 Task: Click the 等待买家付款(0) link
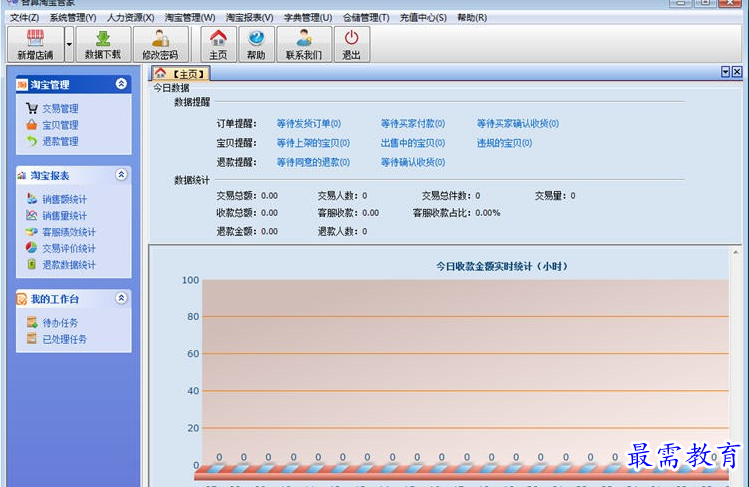coord(413,124)
